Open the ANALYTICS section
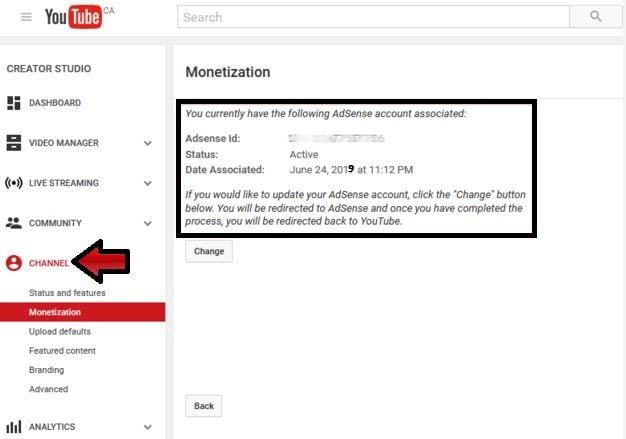This screenshot has height=439, width=626. coord(52,427)
